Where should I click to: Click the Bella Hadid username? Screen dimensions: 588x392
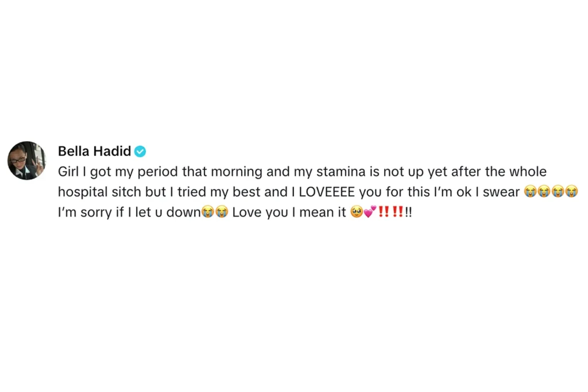(x=94, y=152)
